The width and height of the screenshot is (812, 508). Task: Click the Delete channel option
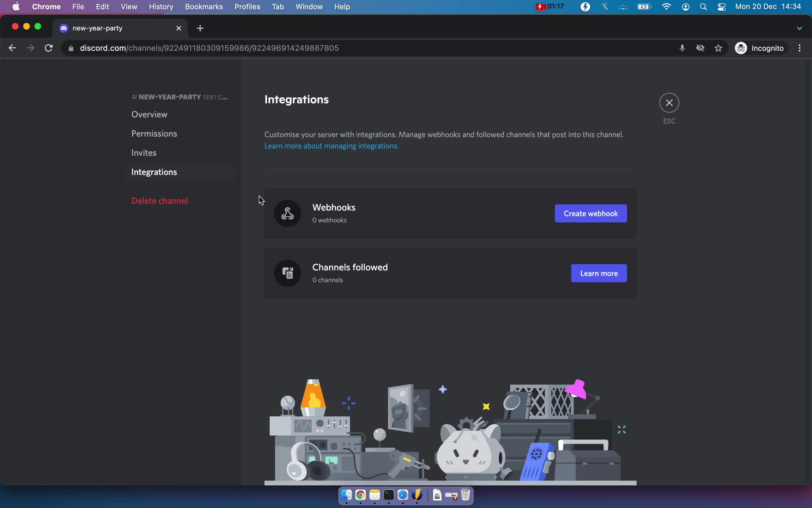[159, 201]
